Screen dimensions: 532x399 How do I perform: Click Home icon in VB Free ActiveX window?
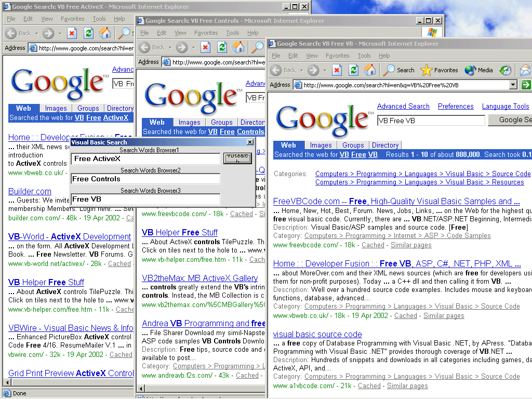[105, 33]
